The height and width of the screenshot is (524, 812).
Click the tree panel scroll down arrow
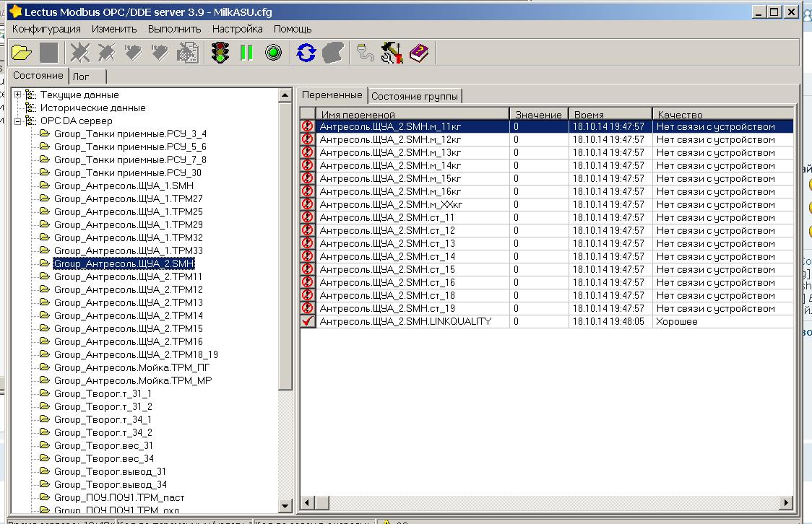pos(285,507)
